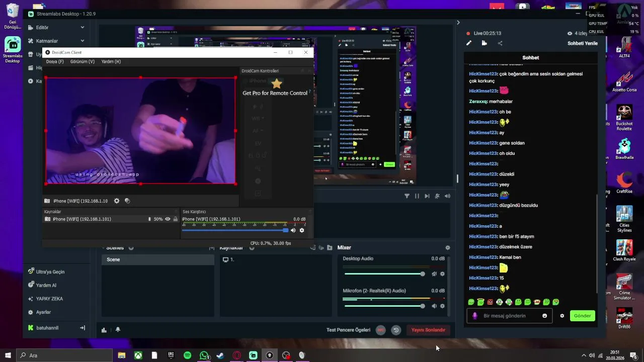This screenshot has height=362, width=644.
Task: Show hidden tray icons chevron
Action: (583, 355)
